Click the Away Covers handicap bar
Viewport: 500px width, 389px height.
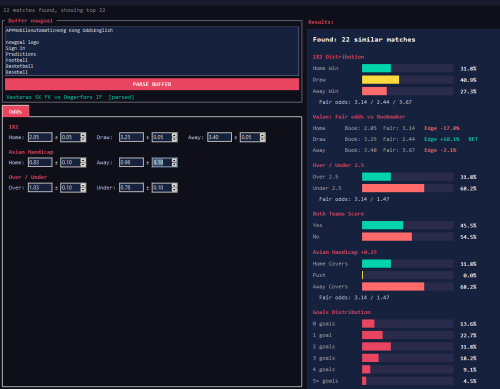coord(393,287)
